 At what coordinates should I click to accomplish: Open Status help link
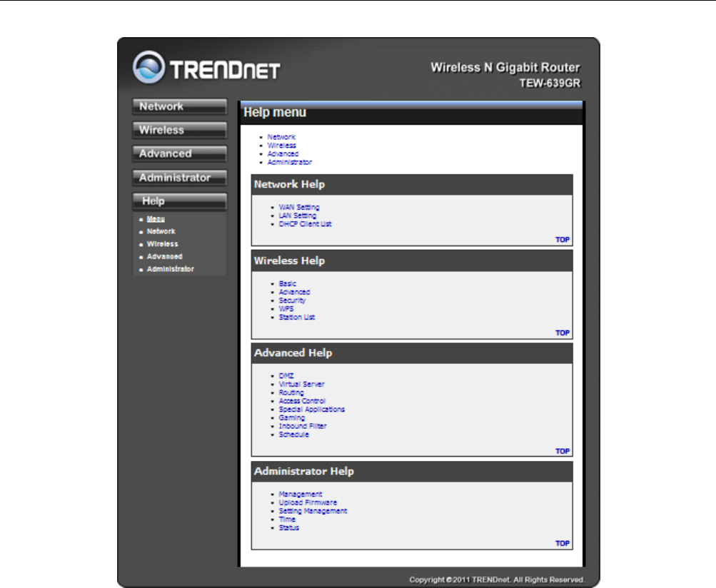(x=289, y=528)
